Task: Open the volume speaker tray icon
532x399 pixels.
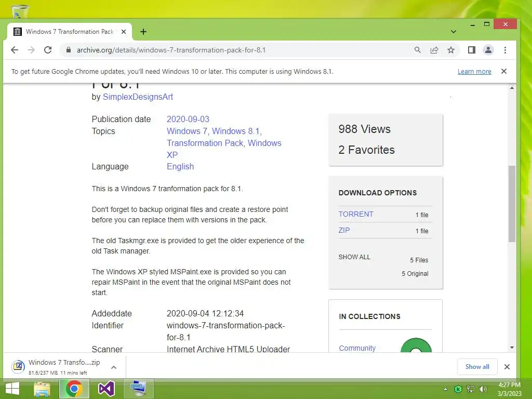Action: (483, 389)
